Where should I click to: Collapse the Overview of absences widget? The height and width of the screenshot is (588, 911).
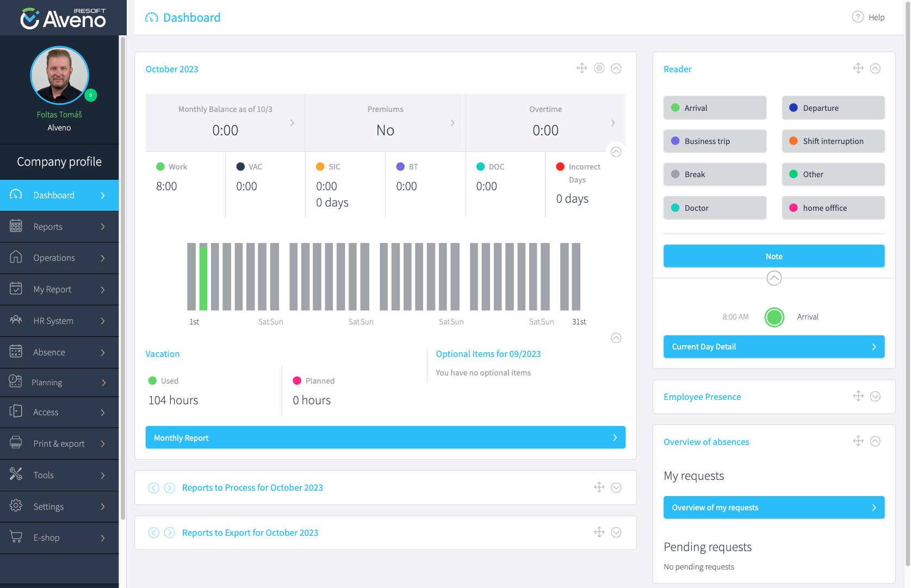click(x=875, y=441)
